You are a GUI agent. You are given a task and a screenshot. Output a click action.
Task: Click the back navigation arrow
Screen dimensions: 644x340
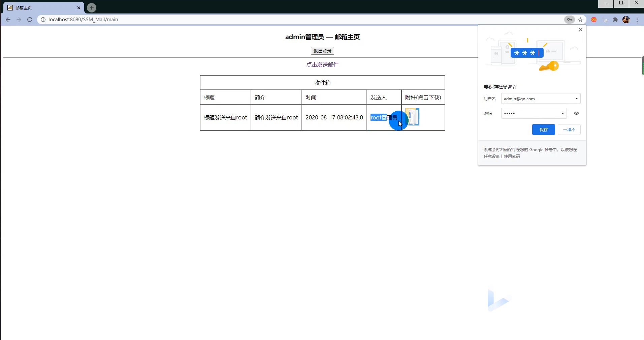tap(8, 20)
